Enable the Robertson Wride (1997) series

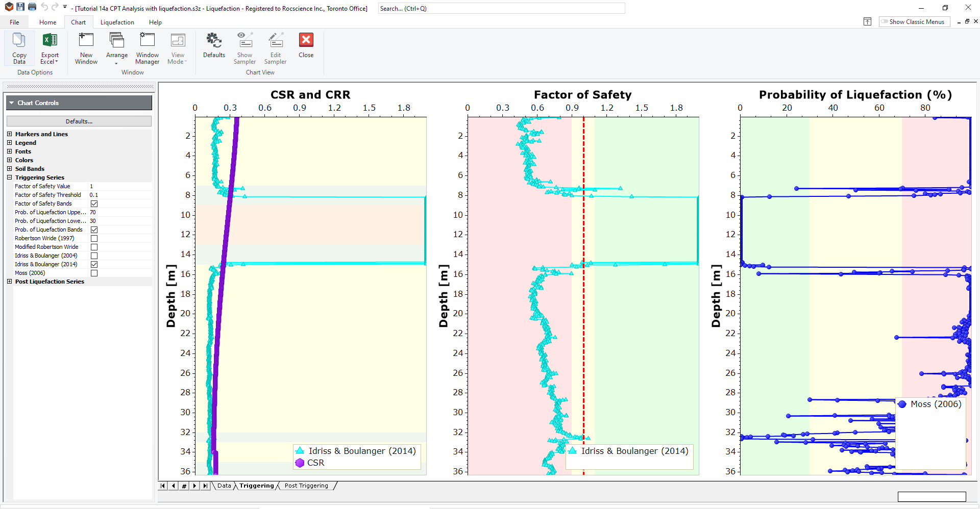point(94,238)
